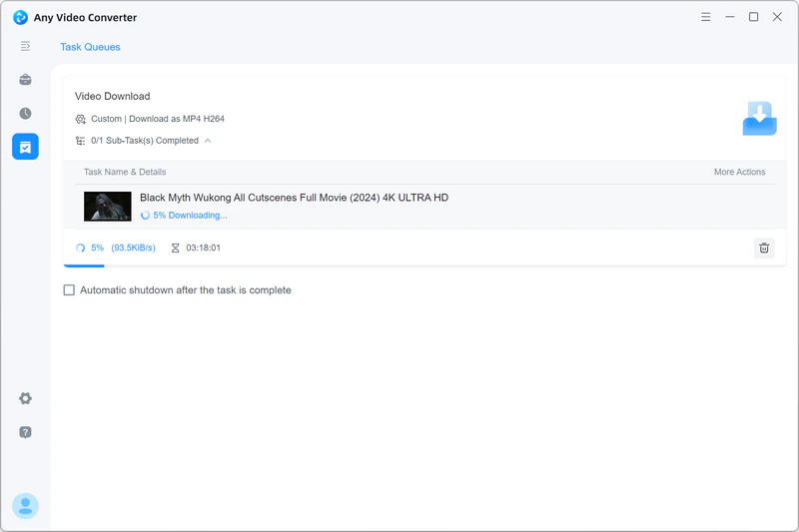Click the Any Video Converter logo
Screen dimensions: 799x532
(20, 17)
